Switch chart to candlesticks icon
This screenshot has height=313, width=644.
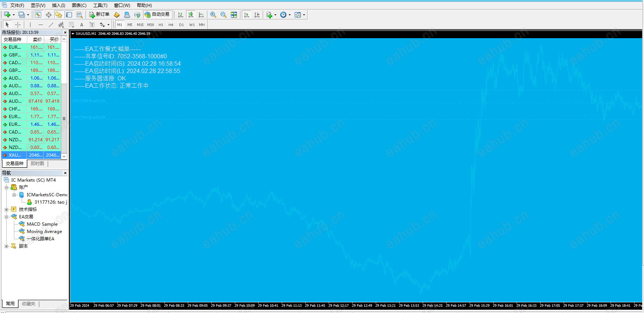[x=191, y=15]
